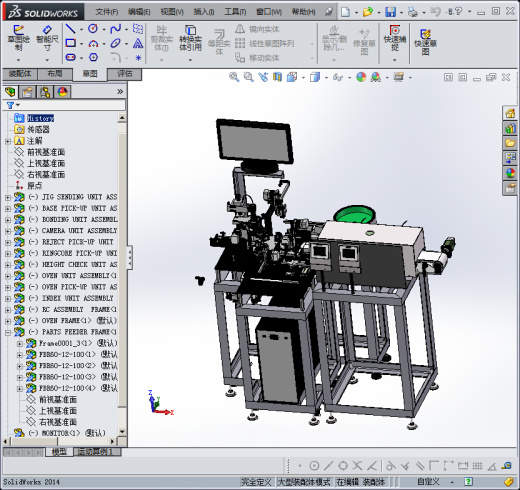Viewport: 520px width, 490px height.
Task: Click the feature tree filter field
Action: point(64,105)
